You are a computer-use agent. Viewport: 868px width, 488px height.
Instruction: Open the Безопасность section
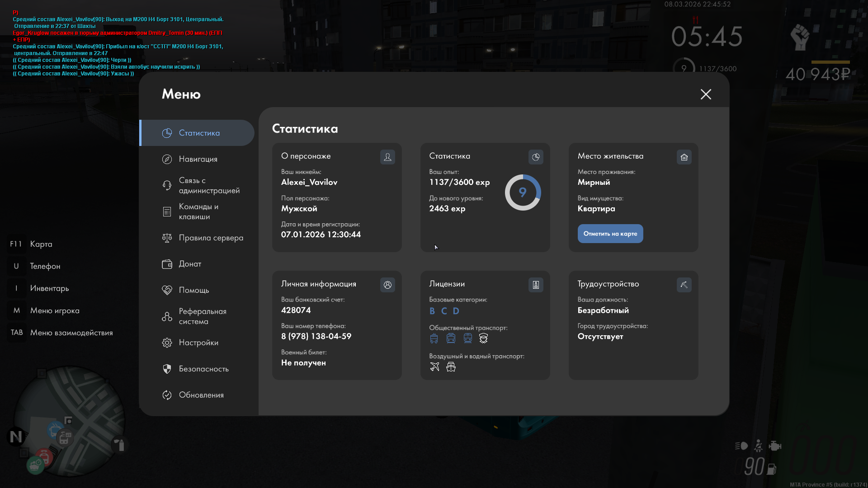(x=203, y=369)
